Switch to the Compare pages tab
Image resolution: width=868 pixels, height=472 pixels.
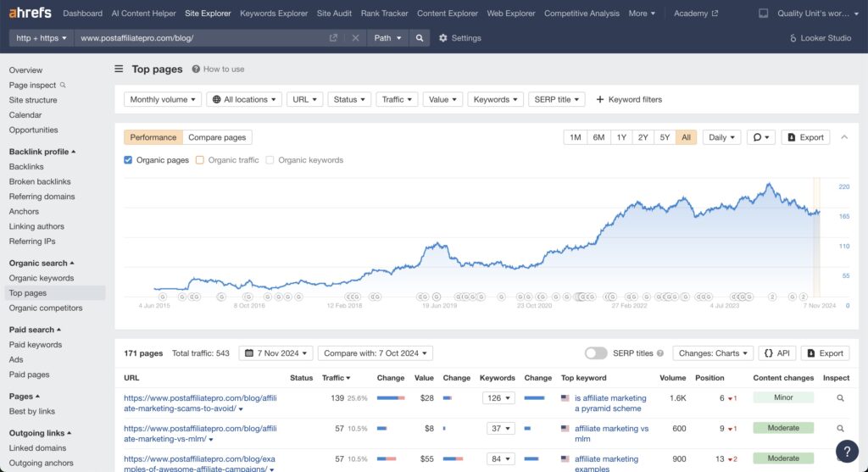tap(217, 137)
